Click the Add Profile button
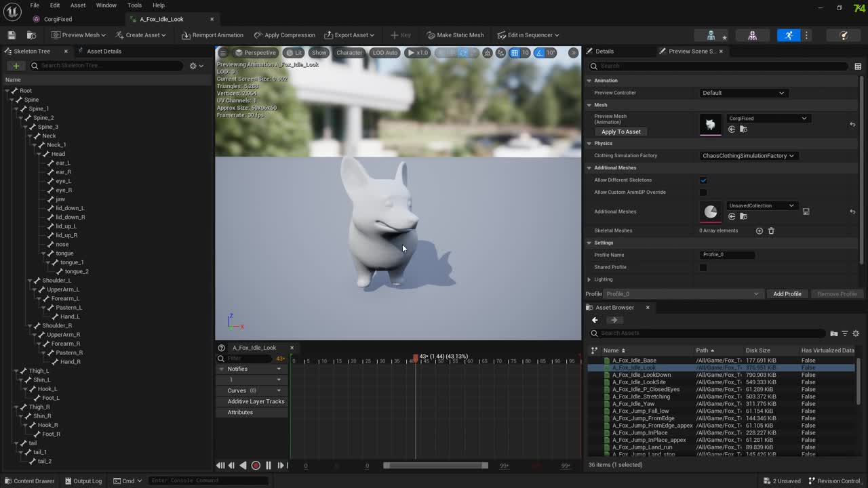 tap(787, 294)
